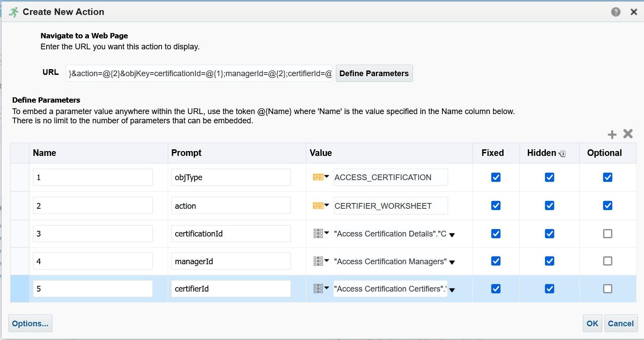Viewport: 644px width, 340px height.
Task: Click the running man action icon
Action: point(14,12)
